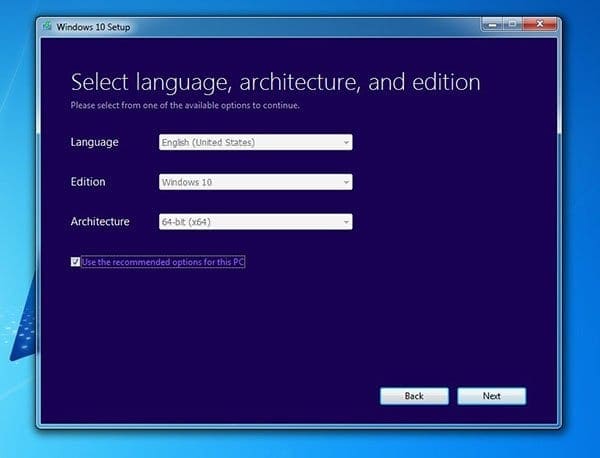The height and width of the screenshot is (458, 600).
Task: Open the Edition dropdown
Action: click(256, 182)
